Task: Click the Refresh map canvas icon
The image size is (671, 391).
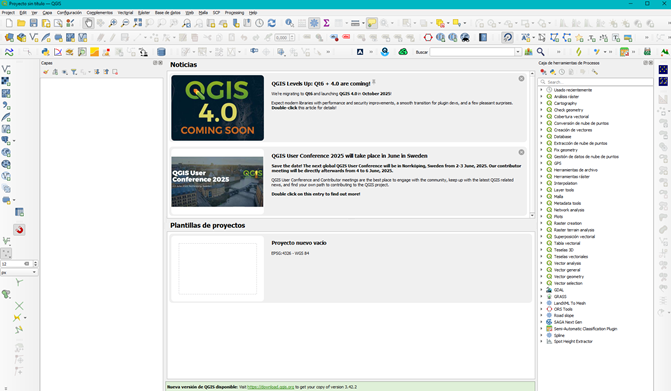Action: [x=272, y=23]
